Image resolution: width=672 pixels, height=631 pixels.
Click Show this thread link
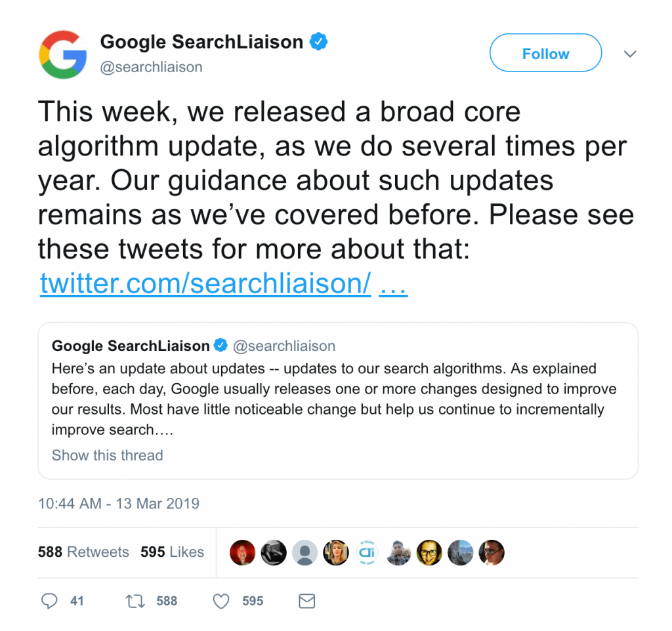click(x=107, y=455)
